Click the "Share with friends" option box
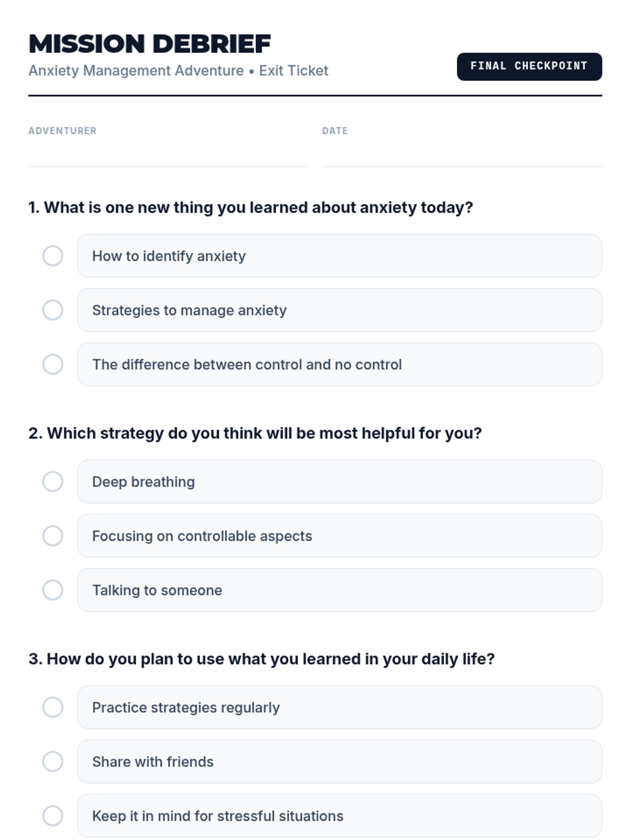 (x=339, y=762)
